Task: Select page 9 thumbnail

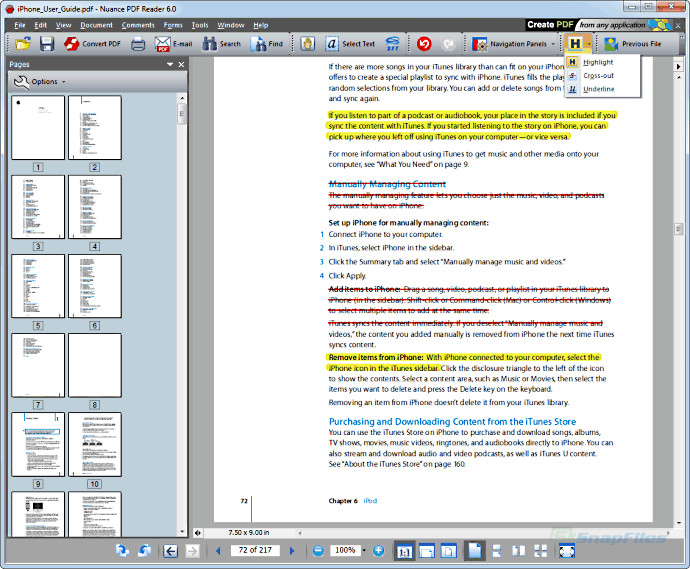Action: click(x=38, y=444)
